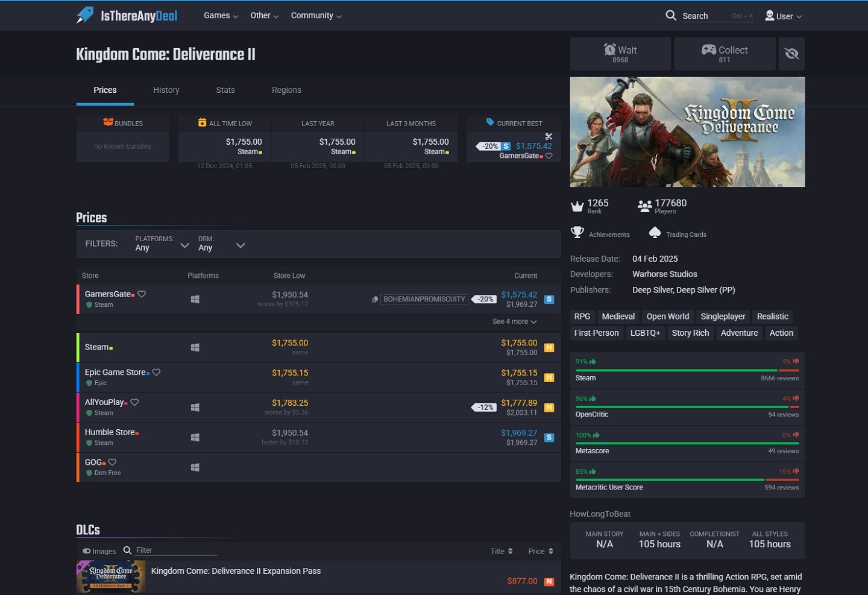This screenshot has height=595, width=868.
Task: Open Epic Game Store link
Action: (115, 373)
